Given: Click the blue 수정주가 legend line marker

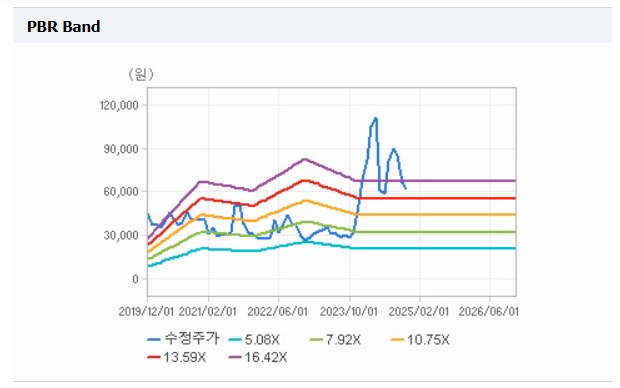Looking at the screenshot, I should [153, 340].
